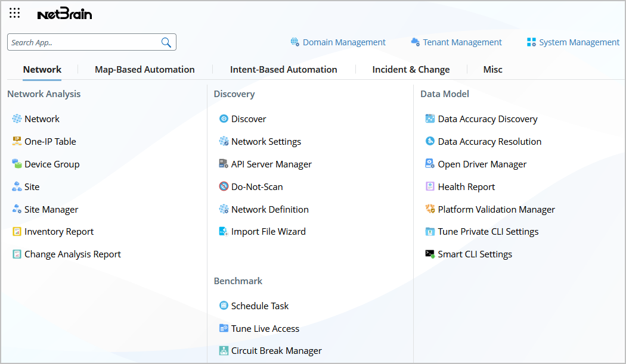This screenshot has width=626, height=364.
Task: Click the One-IP Table icon
Action: [x=17, y=141]
